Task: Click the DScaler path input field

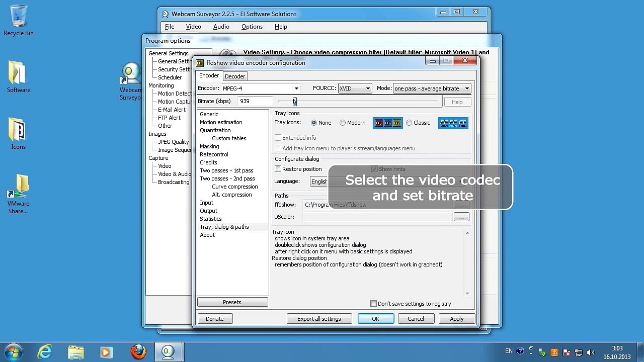Action: coord(377,217)
